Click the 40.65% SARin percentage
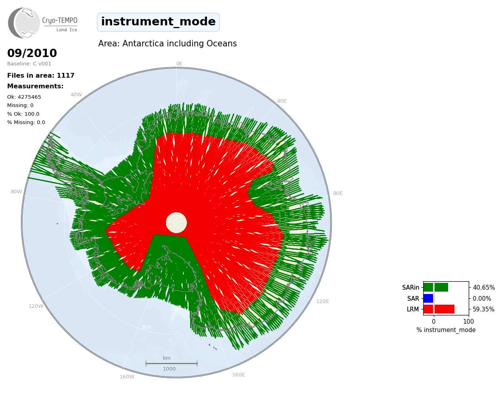504x420 pixels. 484,288
